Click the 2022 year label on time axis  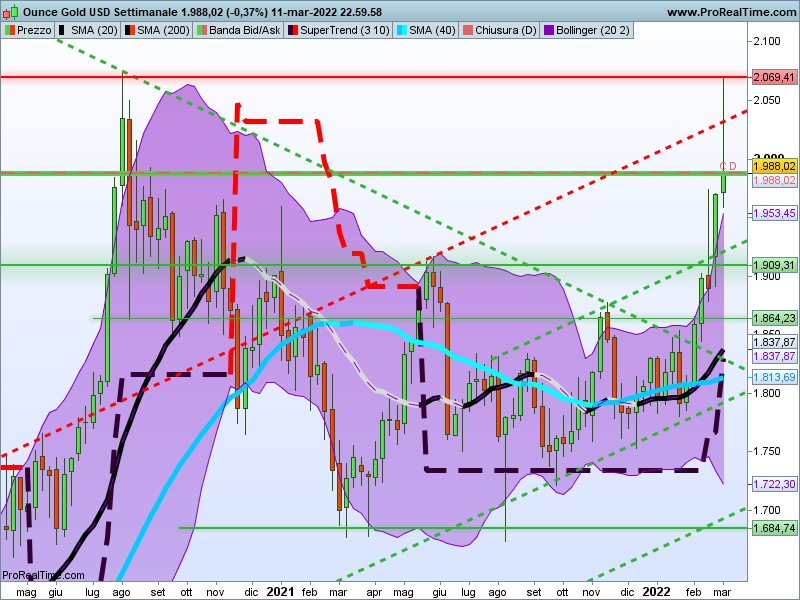656,592
